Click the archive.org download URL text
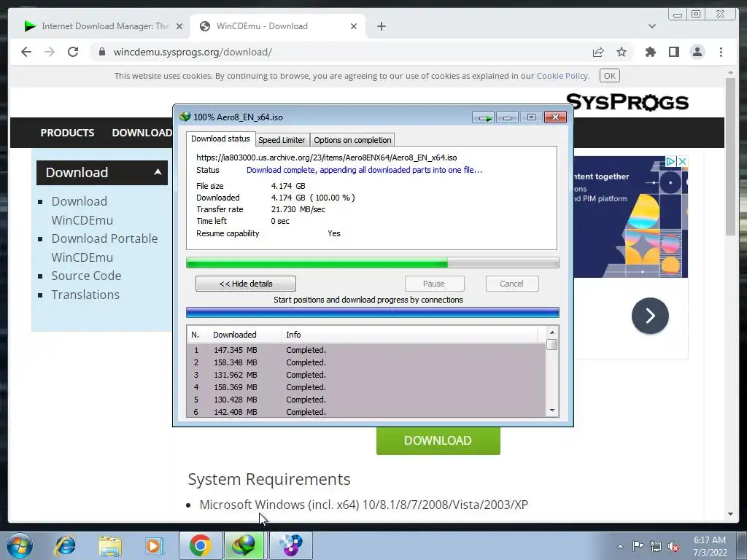Screen dimensions: 747x560 point(326,157)
